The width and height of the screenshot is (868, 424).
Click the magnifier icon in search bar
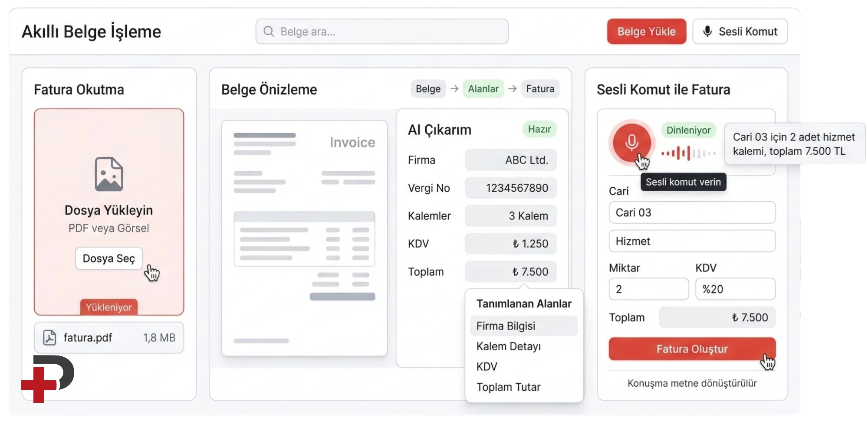(269, 32)
